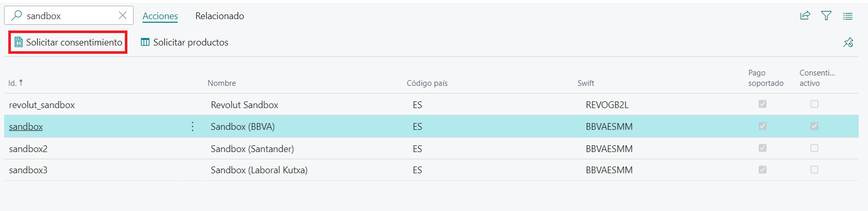Viewport: 868px width, 211px height.
Task: Click the Solicitar productos icon
Action: click(145, 42)
